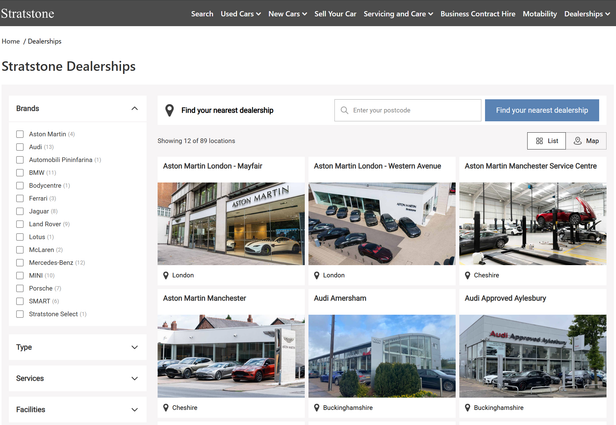Open Servicing and Care dropdown
Screen dimensions: 616x425
coord(398,14)
